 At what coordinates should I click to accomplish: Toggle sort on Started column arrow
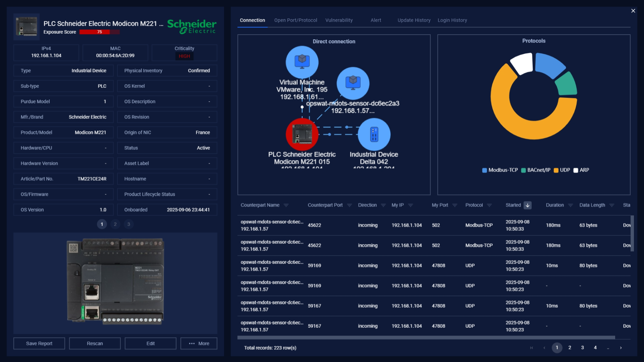click(x=527, y=205)
